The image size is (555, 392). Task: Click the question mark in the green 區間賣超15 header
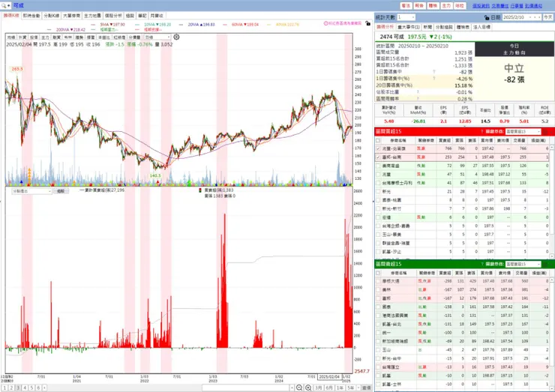coord(482,265)
